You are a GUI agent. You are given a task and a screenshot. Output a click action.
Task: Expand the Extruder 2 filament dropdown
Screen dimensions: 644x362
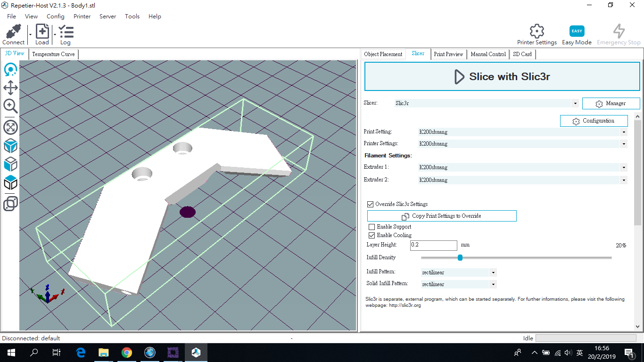pos(624,180)
